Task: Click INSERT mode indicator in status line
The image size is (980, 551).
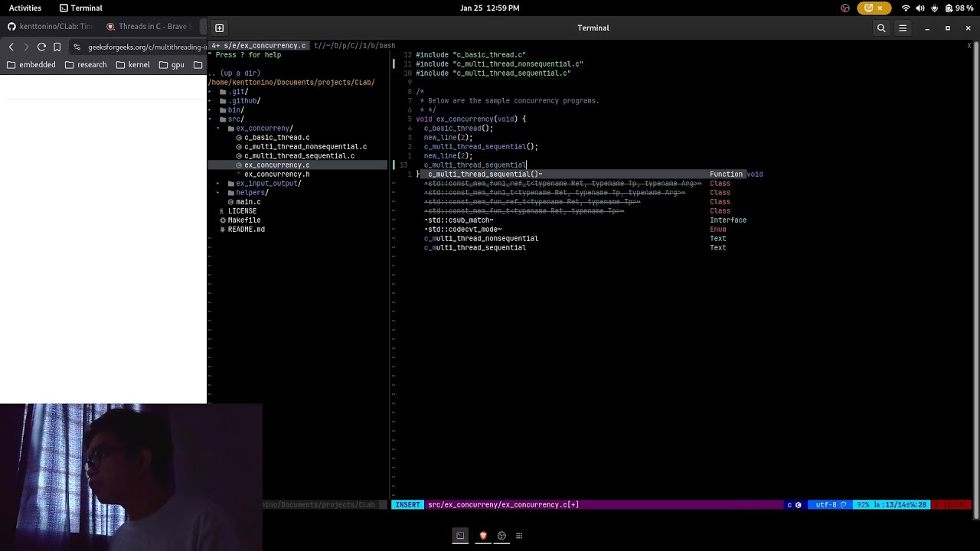Action: (x=407, y=505)
